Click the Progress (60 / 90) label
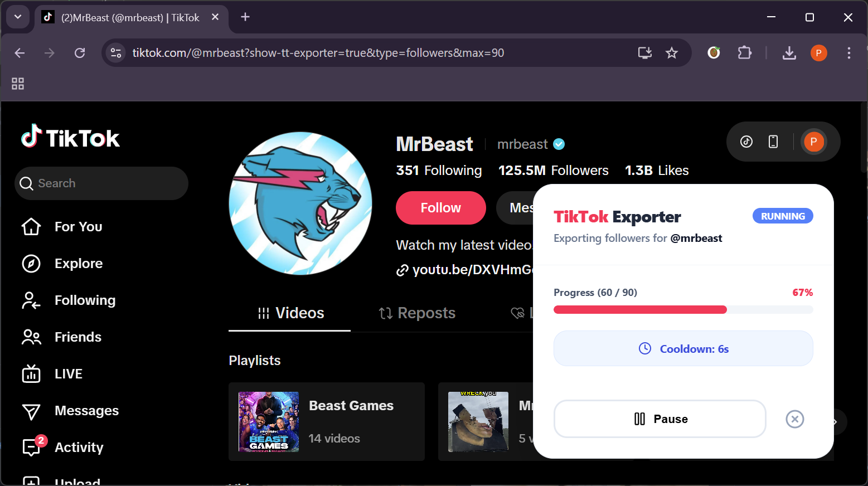Viewport: 868px width, 486px height. 595,293
